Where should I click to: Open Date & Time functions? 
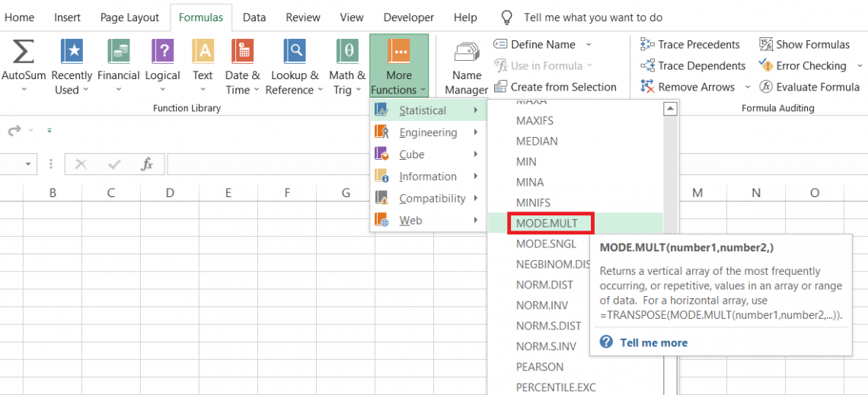[242, 53]
